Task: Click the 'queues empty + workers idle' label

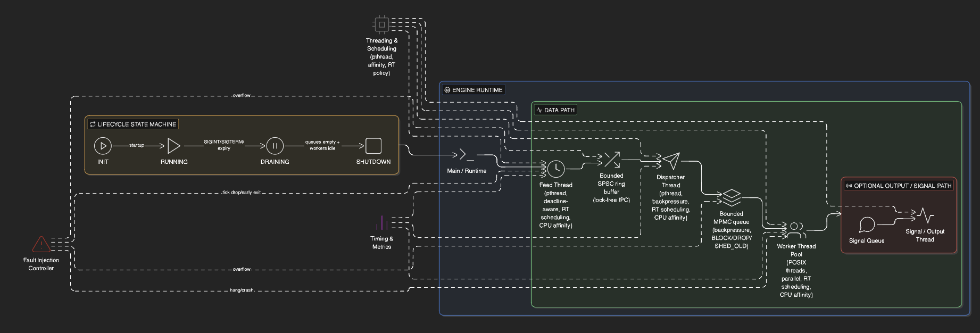Action: 322,145
